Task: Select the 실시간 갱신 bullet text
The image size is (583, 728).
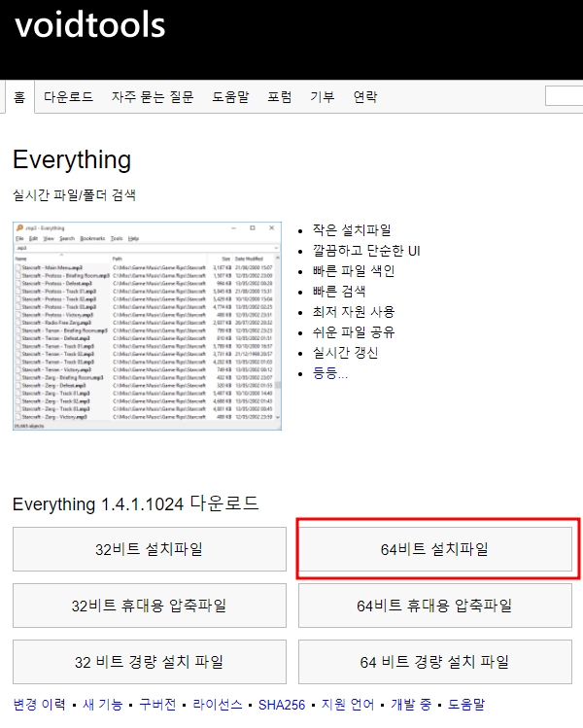Action: (x=345, y=353)
